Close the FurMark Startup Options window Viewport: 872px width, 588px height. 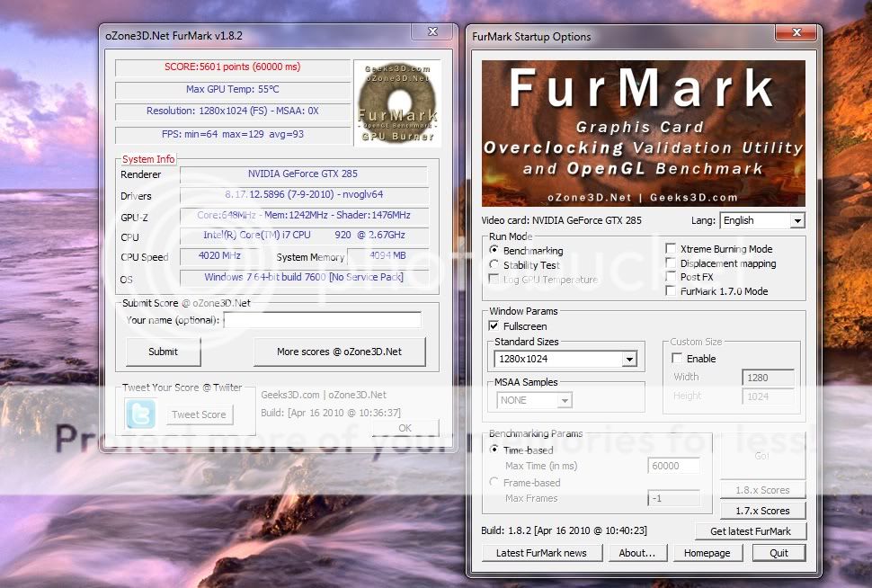click(796, 32)
